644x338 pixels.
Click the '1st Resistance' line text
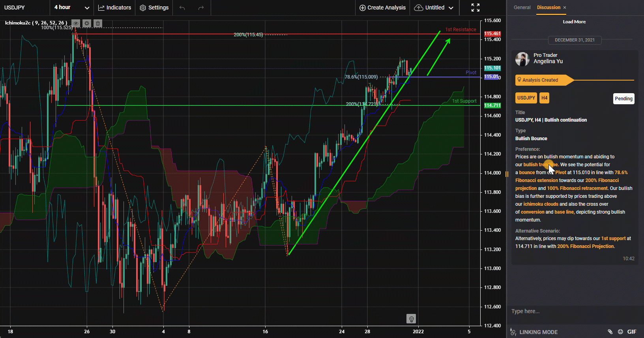point(461,30)
